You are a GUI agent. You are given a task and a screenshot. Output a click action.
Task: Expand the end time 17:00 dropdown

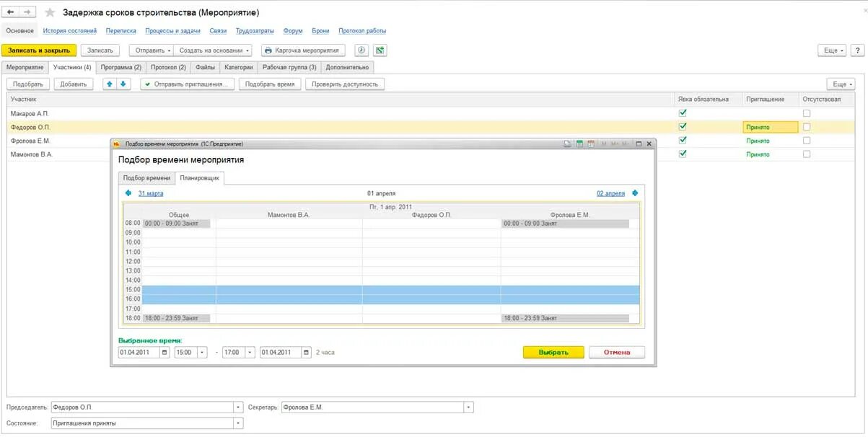coord(250,353)
